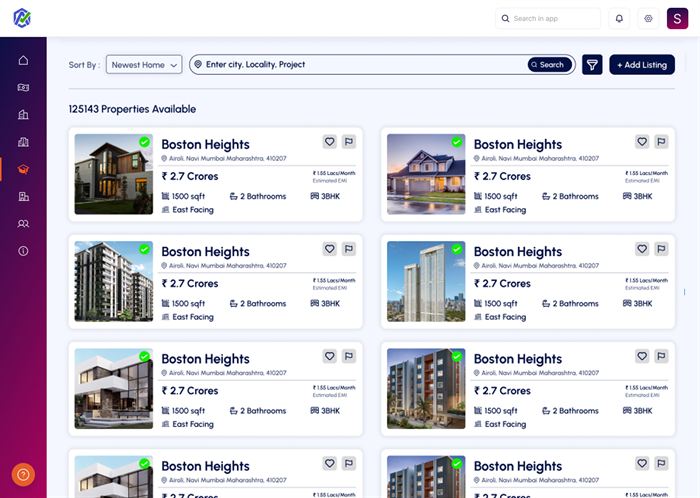Screen dimensions: 700x498
Task: Click the Search button
Action: [549, 65]
